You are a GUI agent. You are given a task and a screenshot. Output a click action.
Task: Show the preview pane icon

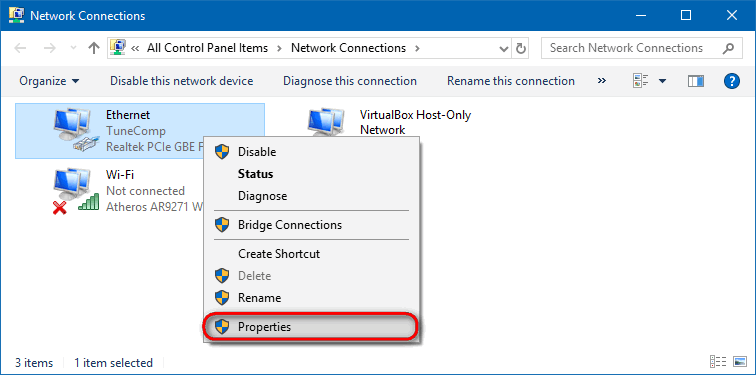(696, 81)
